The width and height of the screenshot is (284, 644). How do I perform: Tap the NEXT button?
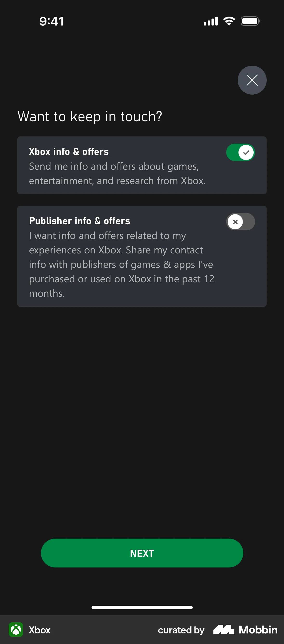(142, 553)
